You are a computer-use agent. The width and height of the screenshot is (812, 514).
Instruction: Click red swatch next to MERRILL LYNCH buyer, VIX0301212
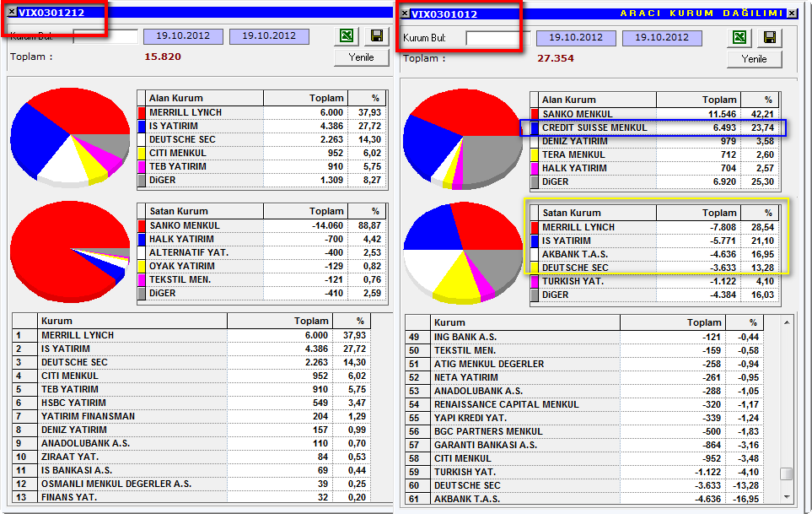pyautogui.click(x=142, y=112)
